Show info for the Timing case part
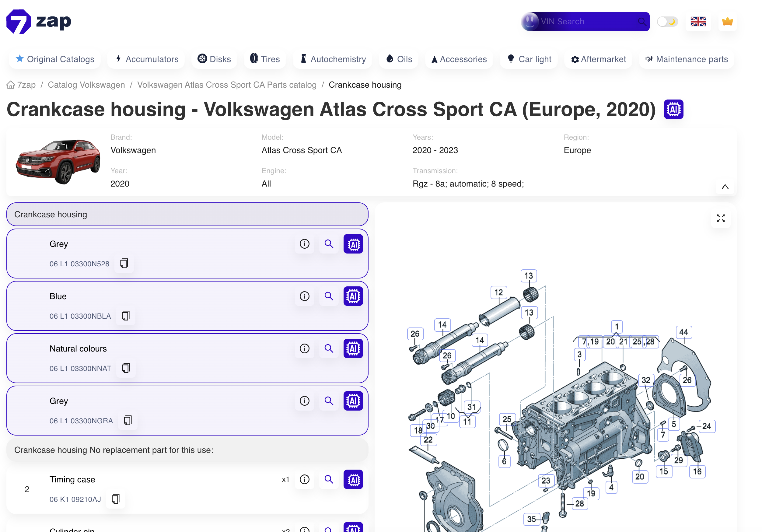This screenshot has height=532, width=762. (x=304, y=479)
